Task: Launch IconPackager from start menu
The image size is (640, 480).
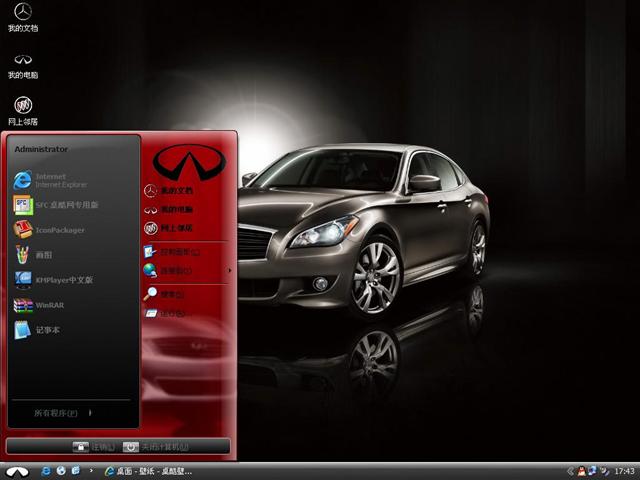Action: point(49,230)
